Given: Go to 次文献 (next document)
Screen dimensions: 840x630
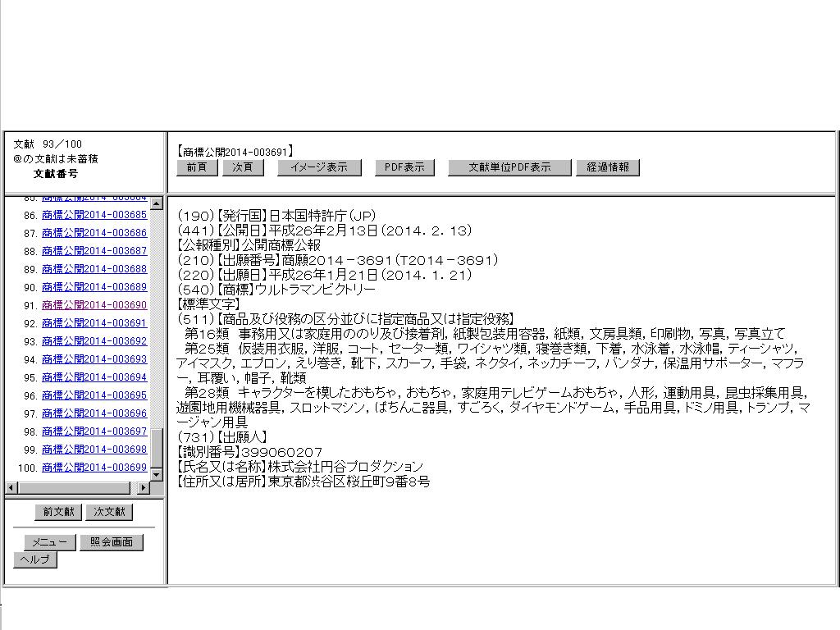Looking at the screenshot, I should (108, 512).
